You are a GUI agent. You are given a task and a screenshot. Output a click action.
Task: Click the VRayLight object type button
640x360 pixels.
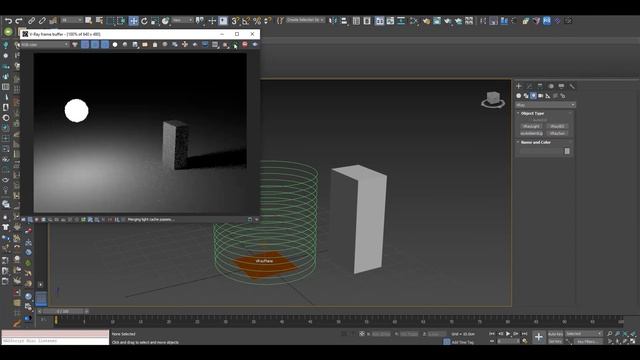coord(531,127)
